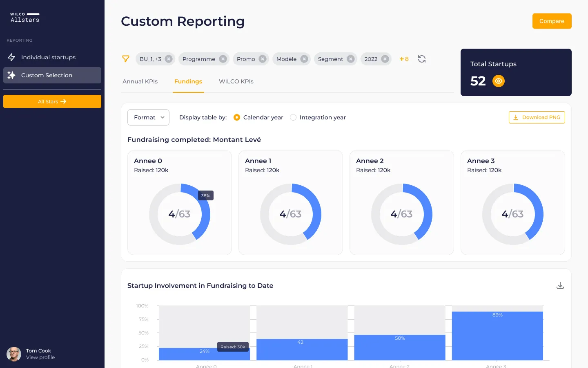Click the View profile link
This screenshot has width=588, height=368.
click(x=40, y=357)
